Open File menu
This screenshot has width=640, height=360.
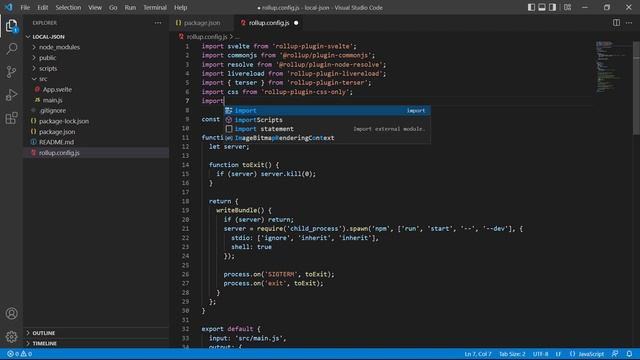pyautogui.click(x=25, y=7)
